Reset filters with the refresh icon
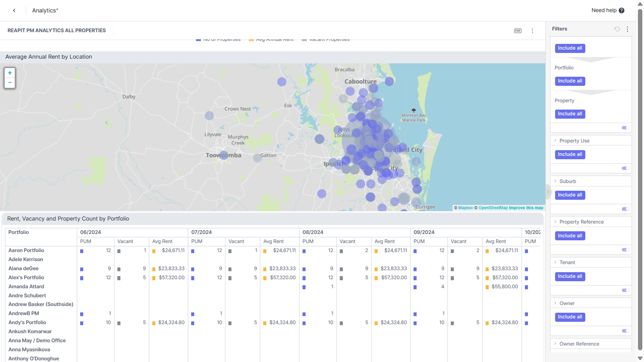This screenshot has width=644, height=362. tap(617, 29)
